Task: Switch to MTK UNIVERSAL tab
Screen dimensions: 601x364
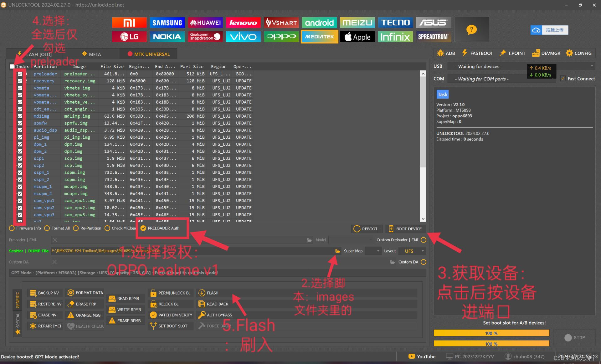Action: click(x=148, y=54)
